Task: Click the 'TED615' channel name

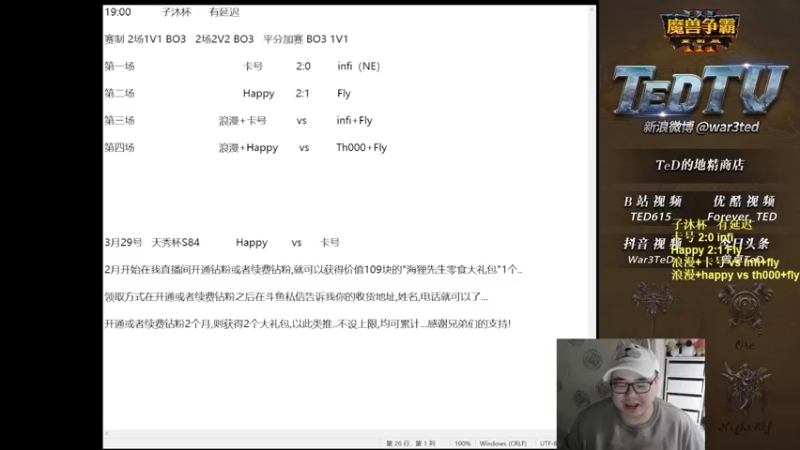Action: [x=651, y=217]
